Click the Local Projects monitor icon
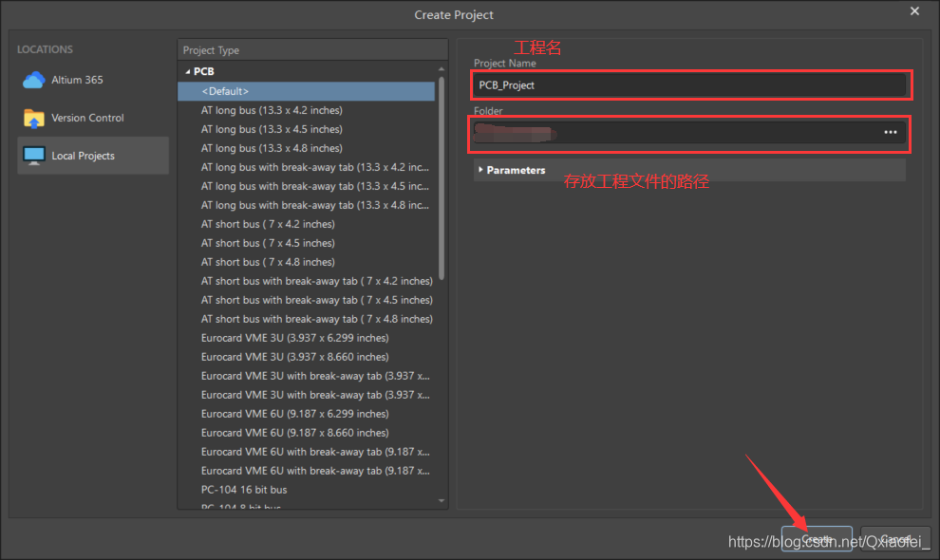940x560 pixels. coord(34,156)
